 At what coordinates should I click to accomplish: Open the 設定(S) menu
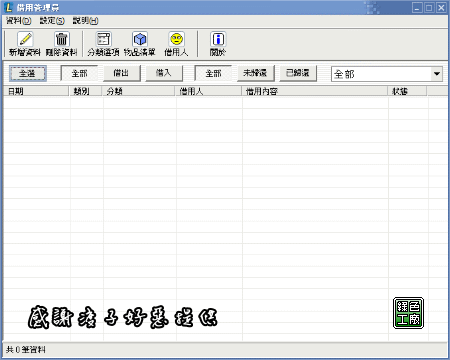point(52,21)
